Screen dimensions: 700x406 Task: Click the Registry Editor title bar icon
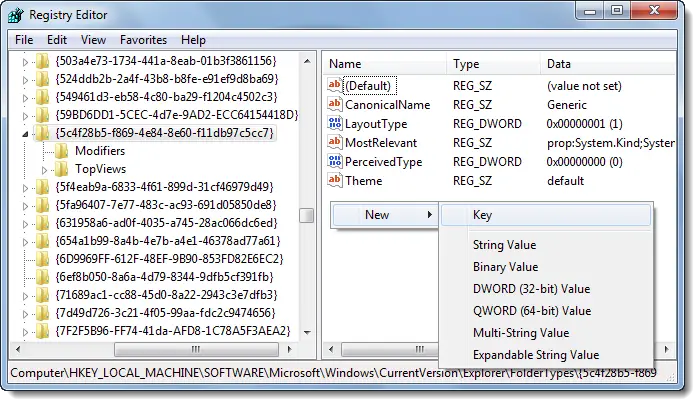[x=16, y=15]
